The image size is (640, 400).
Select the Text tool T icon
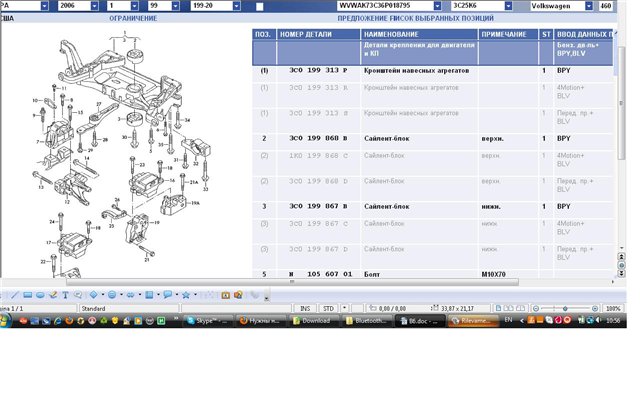click(x=65, y=295)
